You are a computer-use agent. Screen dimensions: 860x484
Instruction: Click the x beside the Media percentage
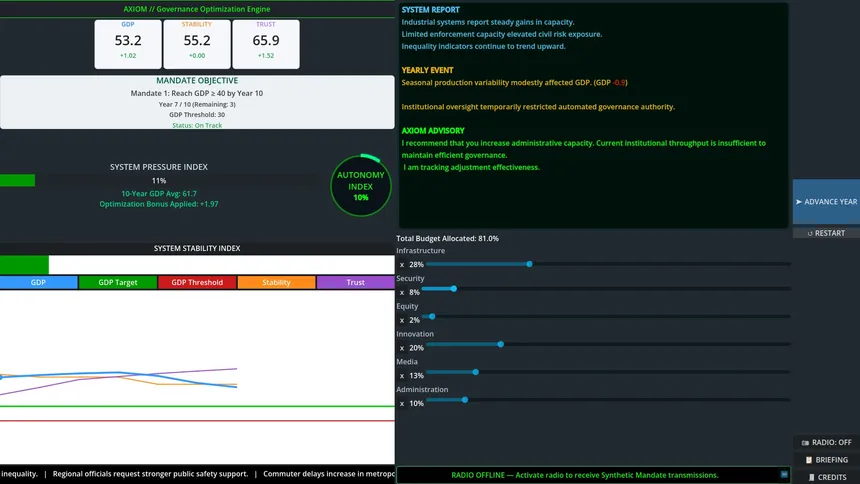(402, 376)
